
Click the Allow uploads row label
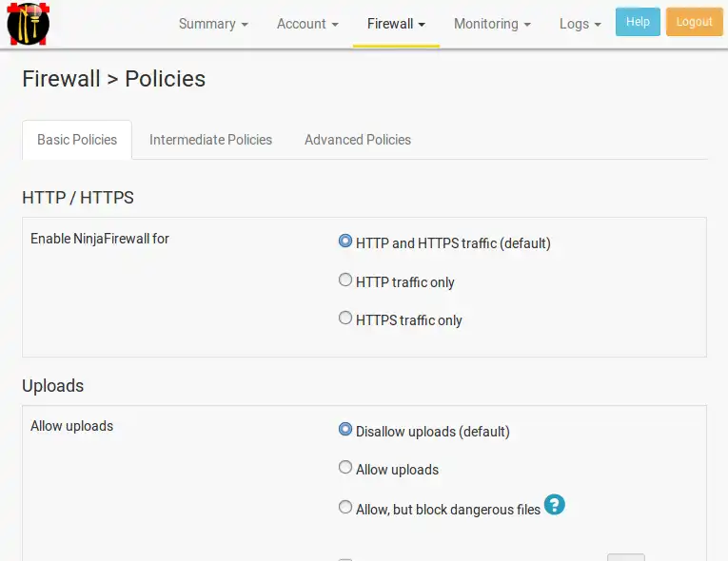point(72,426)
